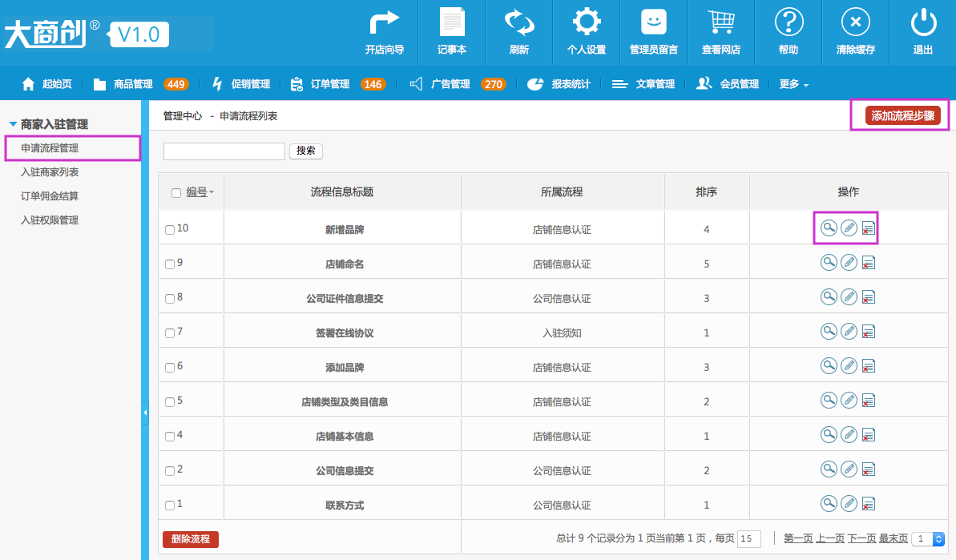
Task: Expand the 更多 dropdown menu
Action: click(x=794, y=84)
